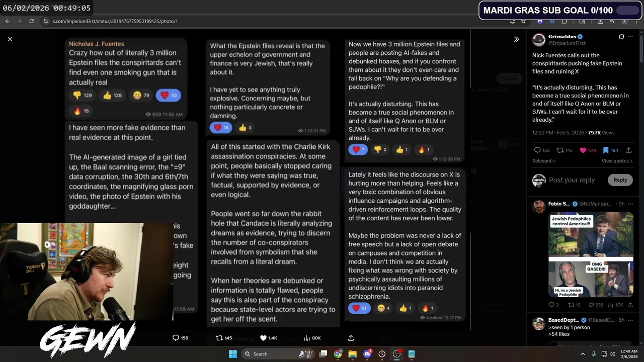Click the thumbs-up 128 reaction
Screen dimensions: 644x362
click(x=113, y=95)
